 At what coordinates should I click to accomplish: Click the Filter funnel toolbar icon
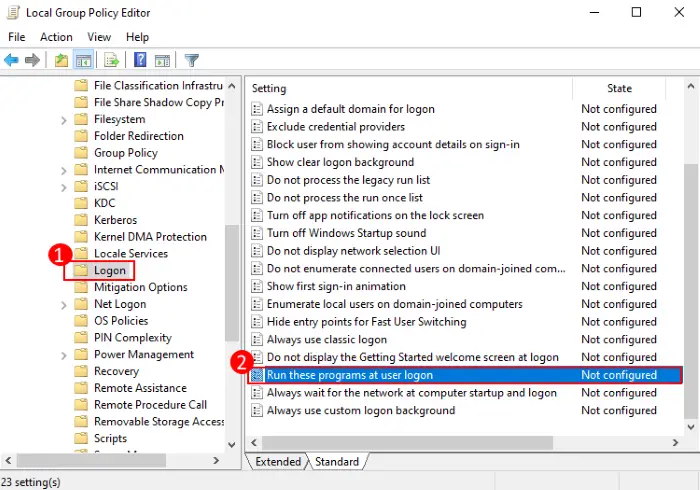pos(192,60)
